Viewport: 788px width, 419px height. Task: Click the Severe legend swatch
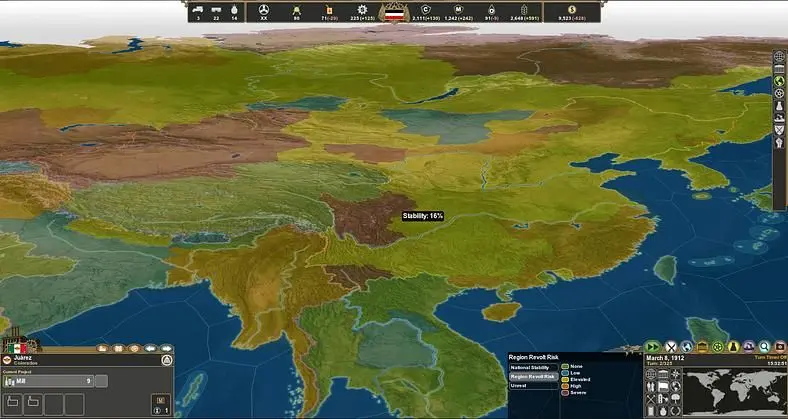point(565,392)
